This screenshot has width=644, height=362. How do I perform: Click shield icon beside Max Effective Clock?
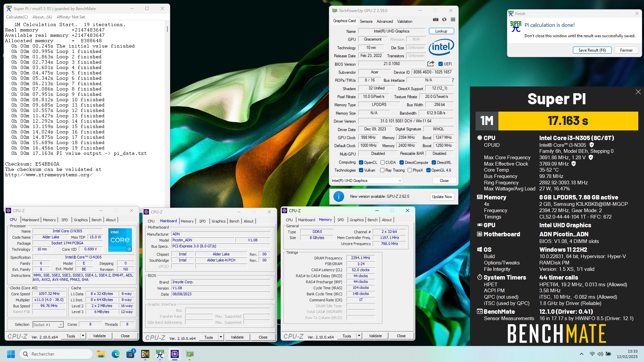click(x=574, y=164)
